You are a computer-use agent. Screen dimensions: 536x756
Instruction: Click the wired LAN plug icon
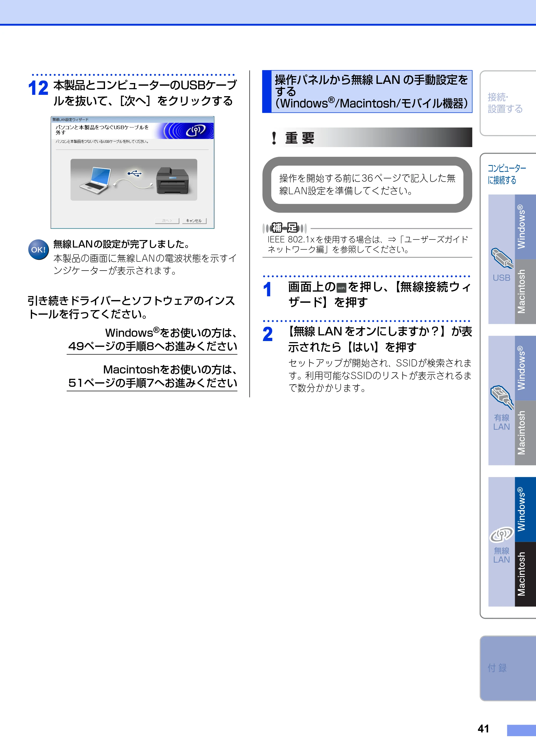pos(502,397)
